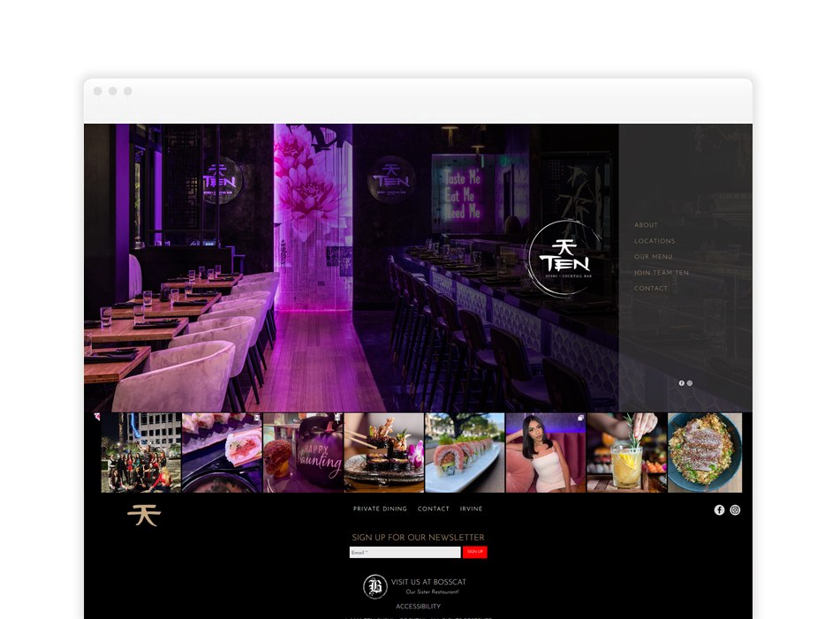Open woman in white dress thumbnail

(546, 452)
